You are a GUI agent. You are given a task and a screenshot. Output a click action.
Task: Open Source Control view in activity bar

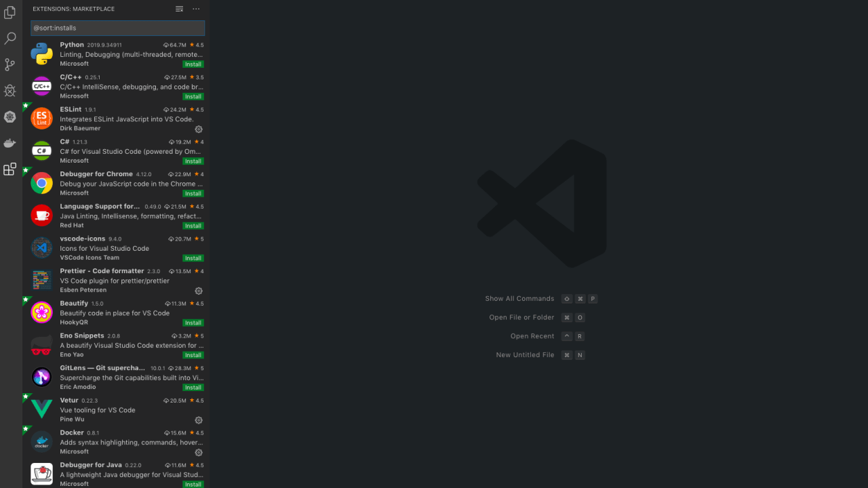click(x=9, y=64)
